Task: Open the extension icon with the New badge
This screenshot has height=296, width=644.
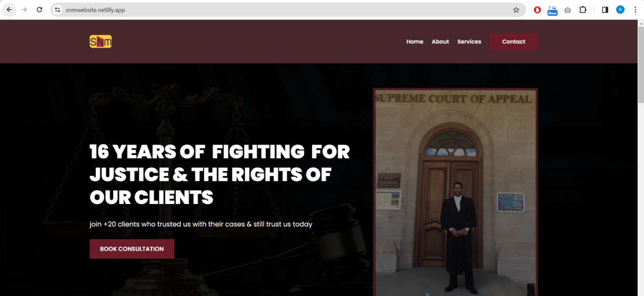Action: pyautogui.click(x=552, y=10)
